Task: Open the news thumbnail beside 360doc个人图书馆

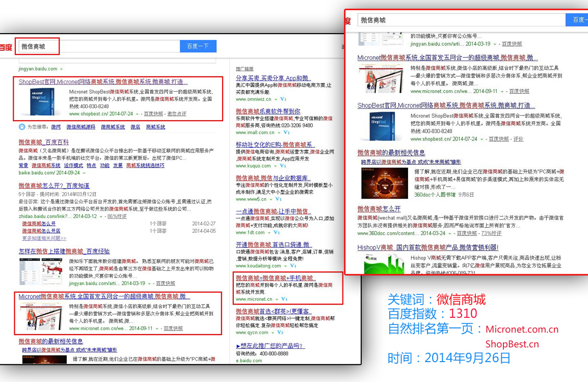Action: [x=384, y=183]
